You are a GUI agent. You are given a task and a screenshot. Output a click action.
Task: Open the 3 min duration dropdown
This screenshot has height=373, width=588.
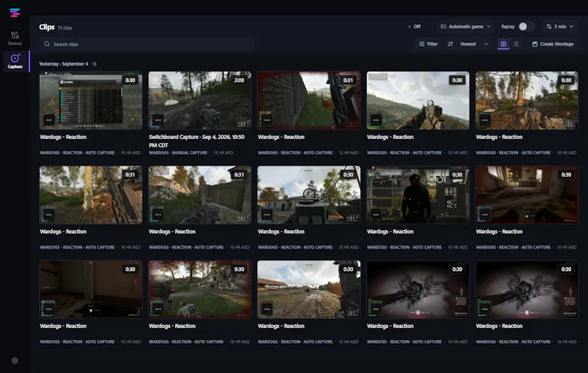coord(560,26)
